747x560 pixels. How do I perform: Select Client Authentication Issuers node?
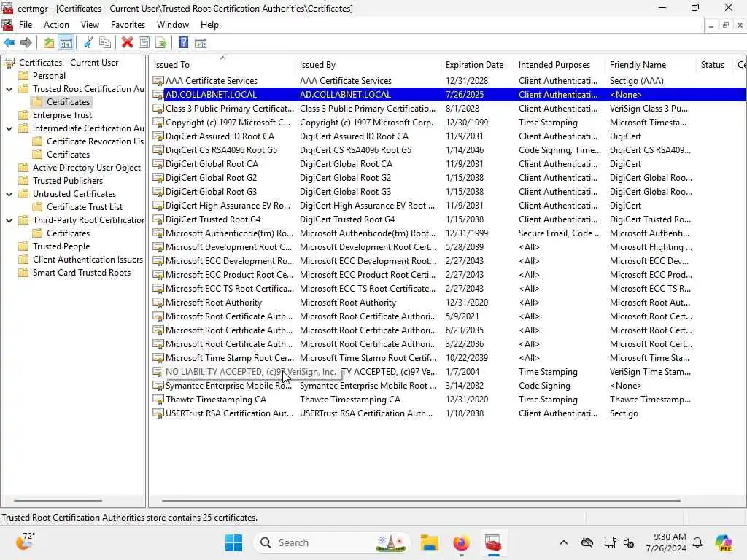[x=88, y=260]
